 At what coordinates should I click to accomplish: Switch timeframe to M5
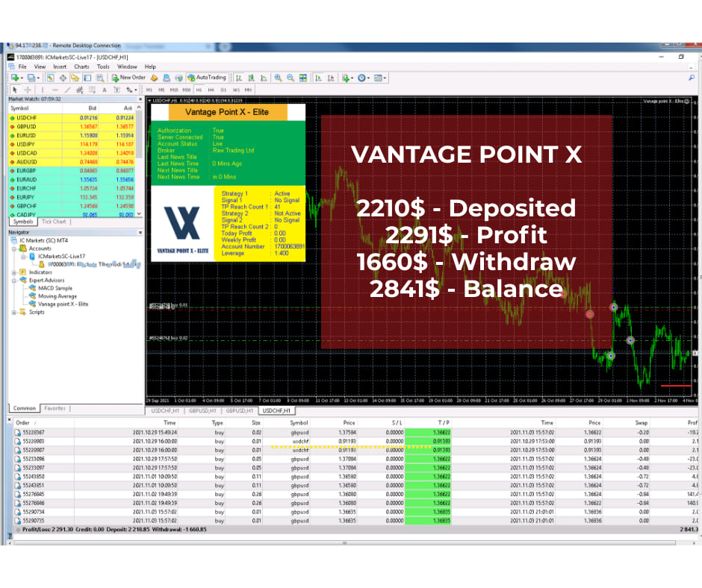coord(161,90)
